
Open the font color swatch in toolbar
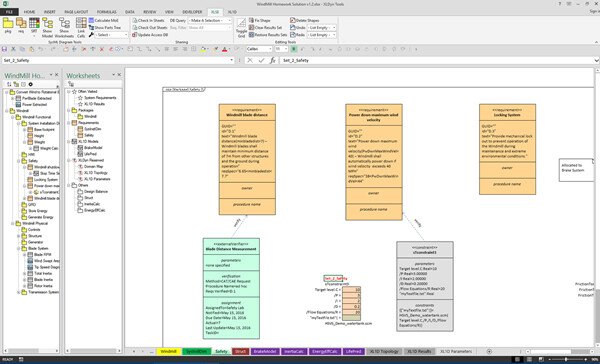[225, 49]
